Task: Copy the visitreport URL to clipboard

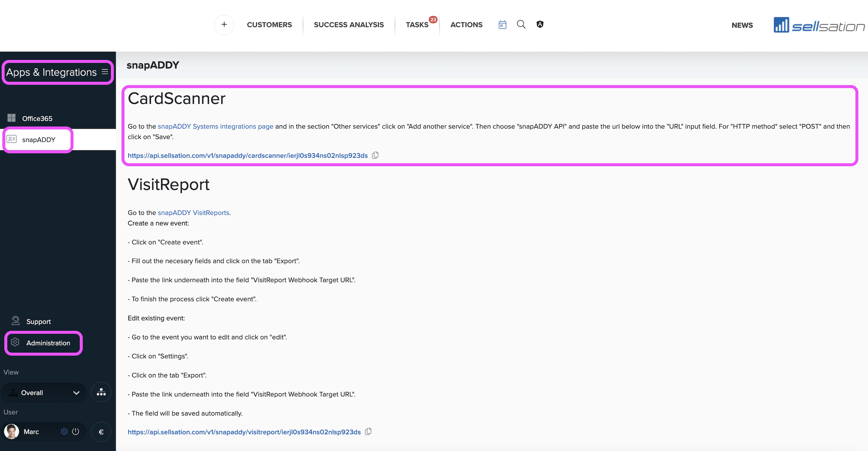Action: tap(368, 432)
